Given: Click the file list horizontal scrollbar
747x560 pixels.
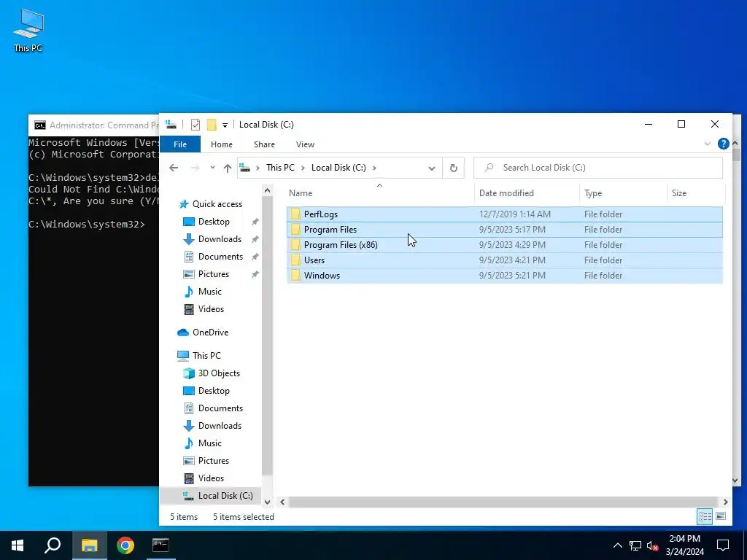Looking at the screenshot, I should click(x=503, y=502).
